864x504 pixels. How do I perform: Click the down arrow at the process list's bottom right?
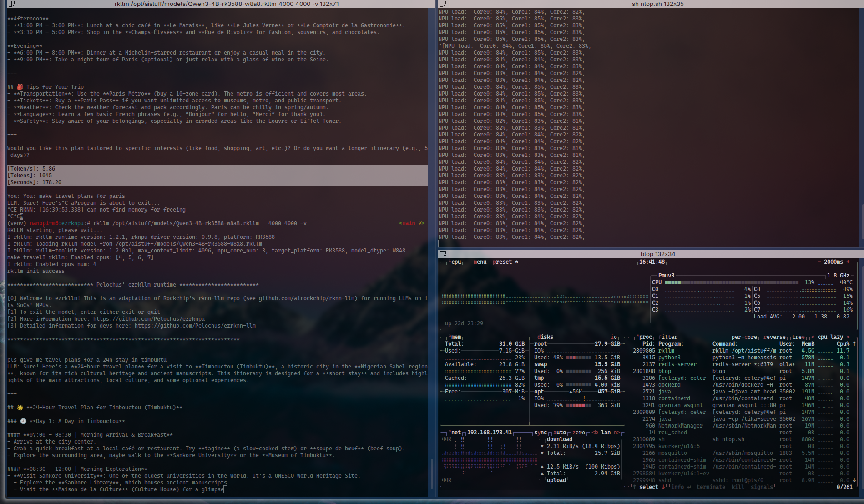854,480
